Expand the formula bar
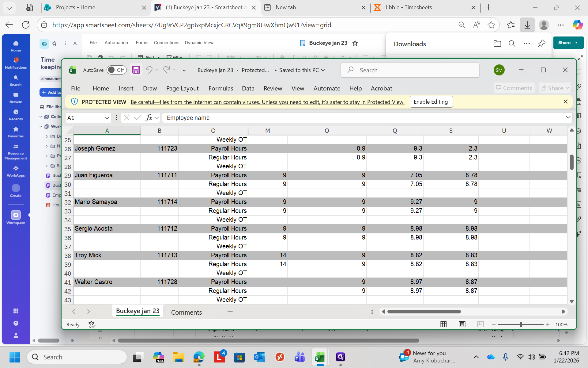The height and width of the screenshot is (368, 588). tap(568, 117)
